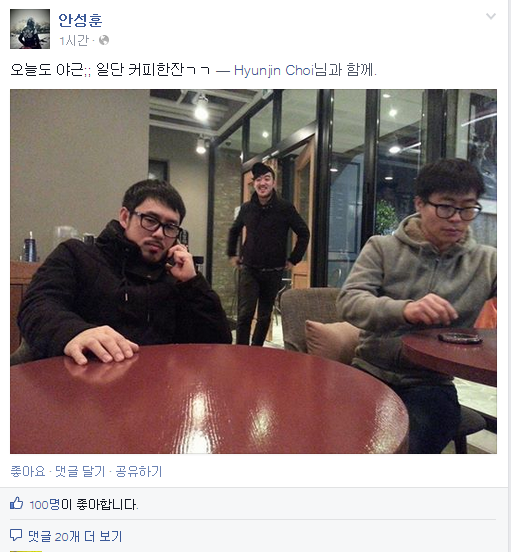Click 공유하기 to share post
511x552 pixels.
[x=139, y=471]
